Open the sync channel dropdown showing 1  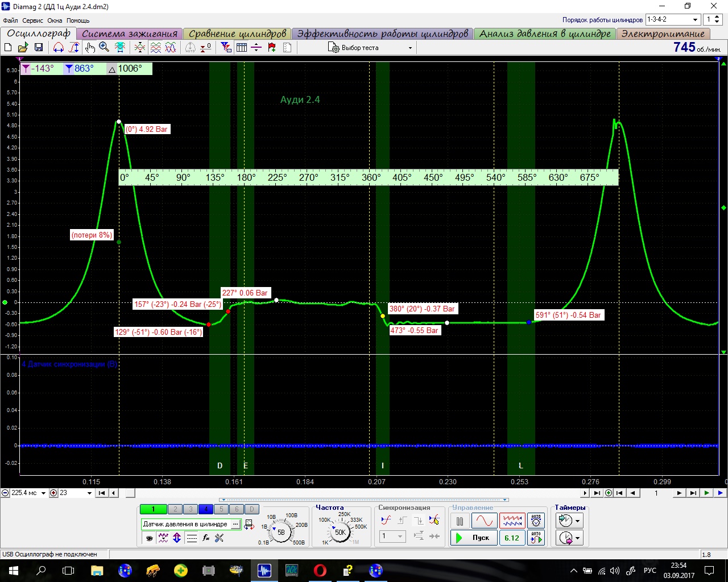click(x=393, y=536)
